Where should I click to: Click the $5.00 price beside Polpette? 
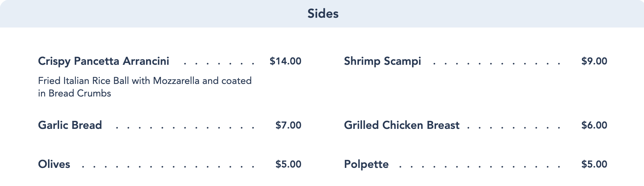tap(594, 164)
